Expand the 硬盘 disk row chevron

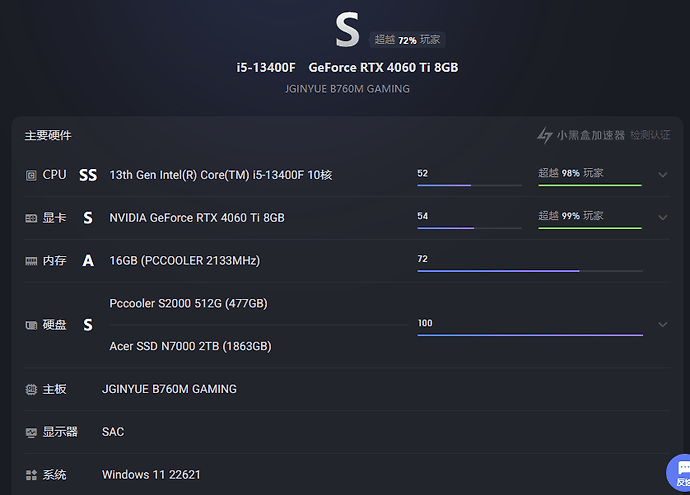[663, 325]
